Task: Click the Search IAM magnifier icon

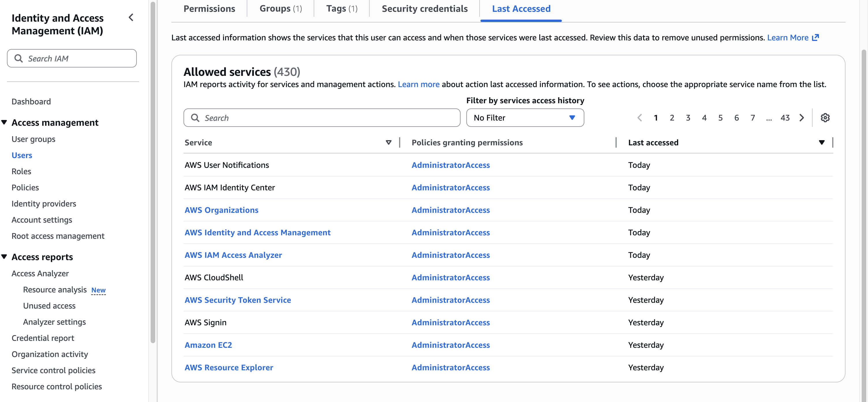Action: 19,59
